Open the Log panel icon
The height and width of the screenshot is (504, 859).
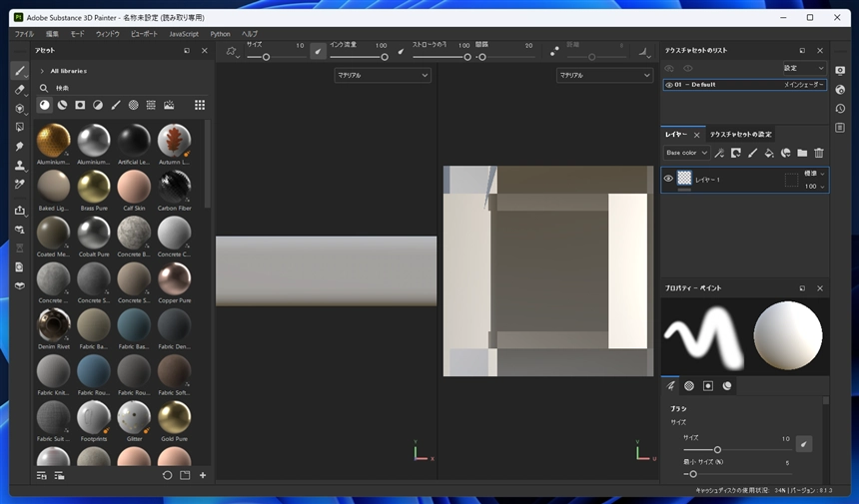(840, 128)
